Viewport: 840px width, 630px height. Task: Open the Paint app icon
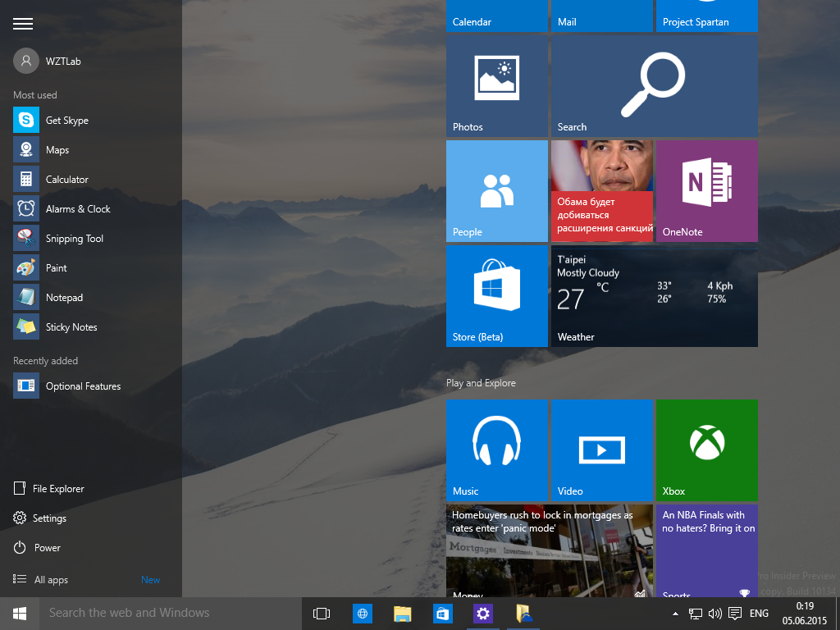coord(26,267)
